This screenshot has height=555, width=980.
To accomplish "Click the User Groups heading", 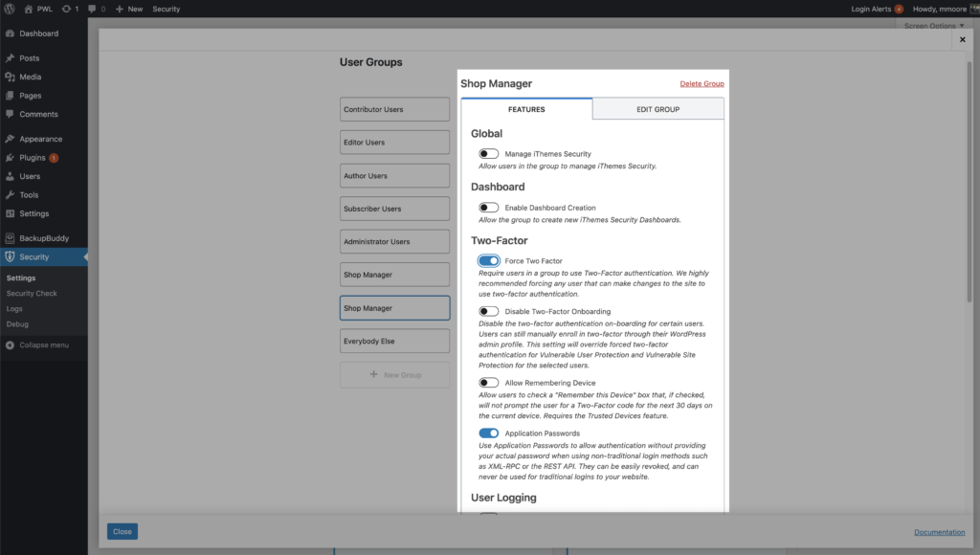I will coord(371,62).
